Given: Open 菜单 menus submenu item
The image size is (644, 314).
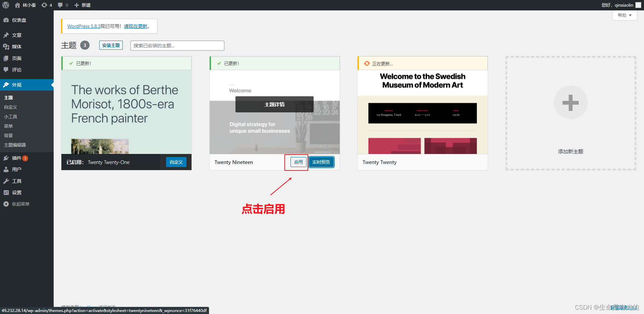Looking at the screenshot, I should coord(8,126).
